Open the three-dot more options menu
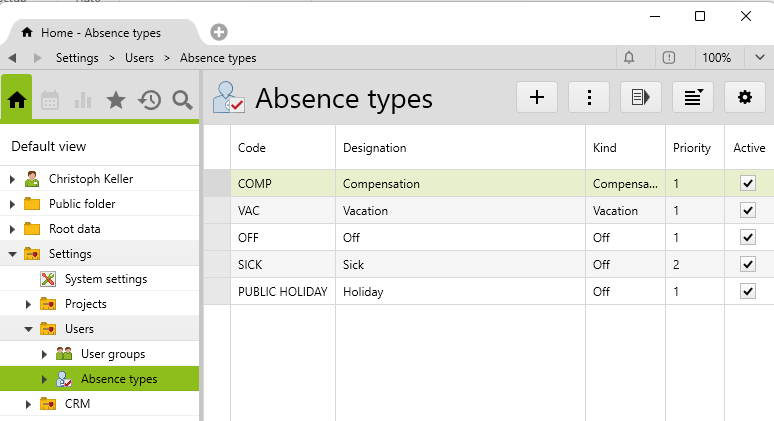Image resolution: width=774 pixels, height=421 pixels. pos(589,97)
